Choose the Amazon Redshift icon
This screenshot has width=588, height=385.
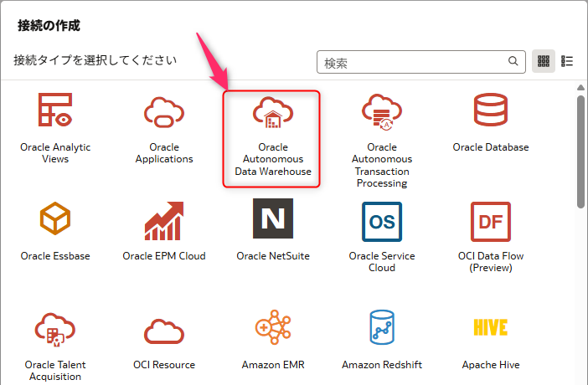click(382, 327)
